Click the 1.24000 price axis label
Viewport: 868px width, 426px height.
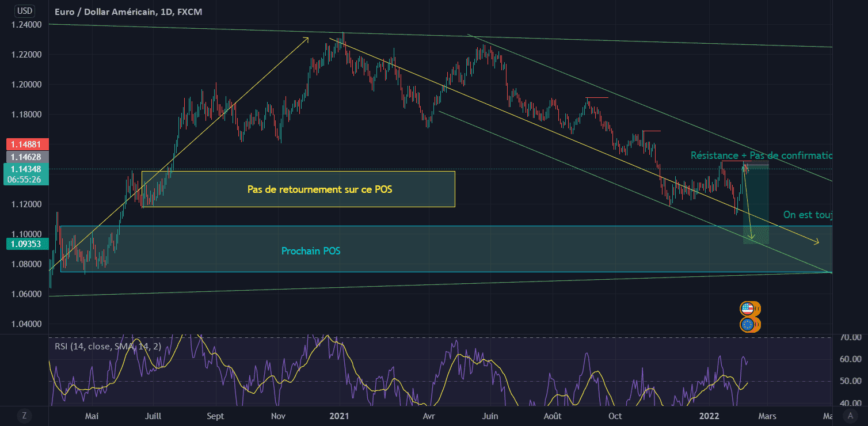tap(26, 25)
